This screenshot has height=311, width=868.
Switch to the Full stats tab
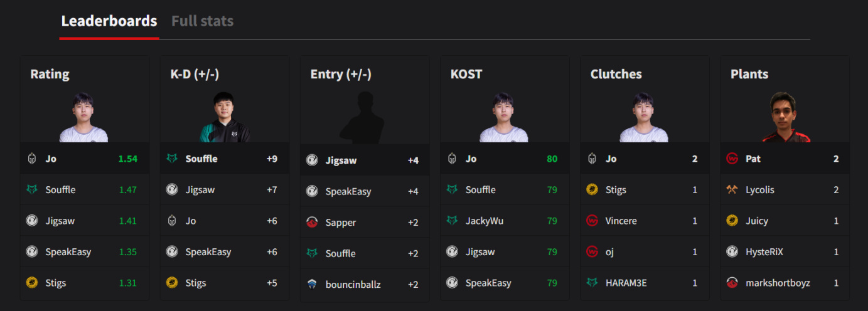point(202,21)
